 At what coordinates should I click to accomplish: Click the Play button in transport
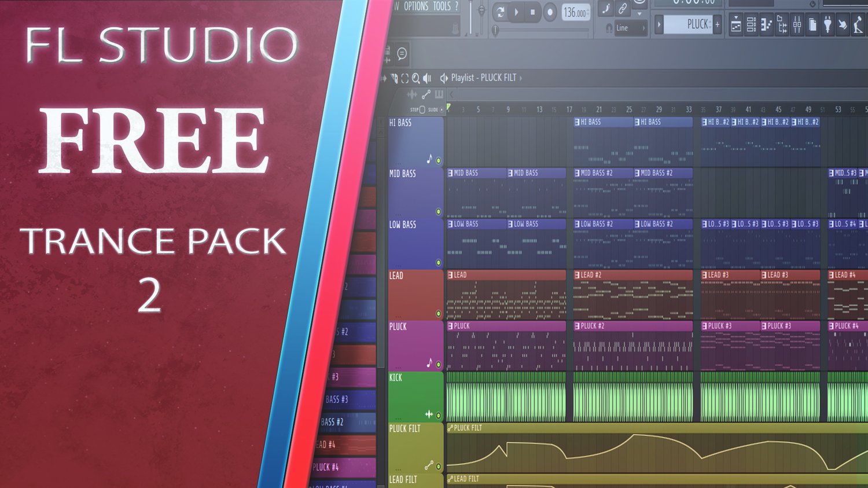point(517,12)
